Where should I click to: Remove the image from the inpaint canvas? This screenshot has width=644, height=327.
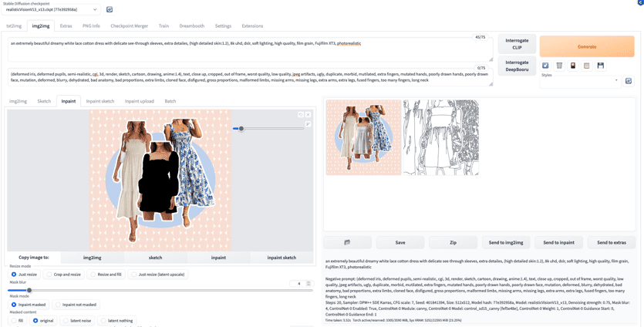coord(309,115)
